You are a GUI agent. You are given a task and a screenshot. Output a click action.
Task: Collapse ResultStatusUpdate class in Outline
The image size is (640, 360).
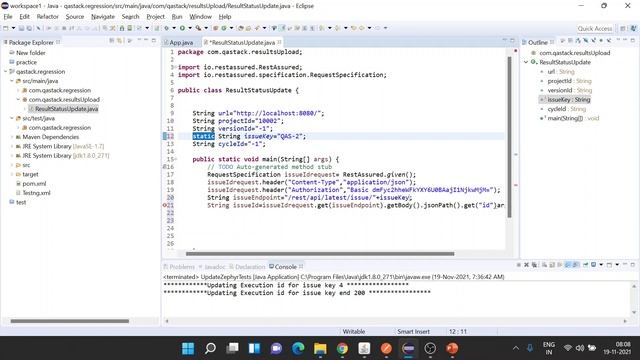[x=526, y=62]
